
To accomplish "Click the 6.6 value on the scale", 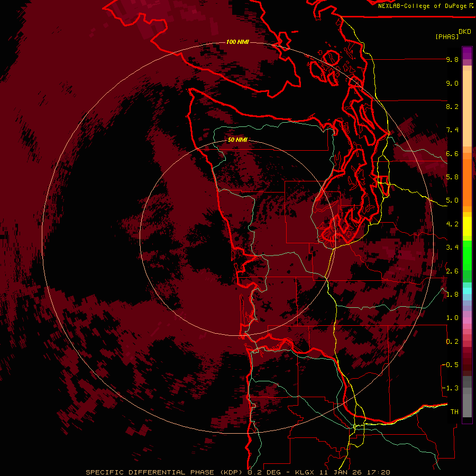I will click(452, 153).
